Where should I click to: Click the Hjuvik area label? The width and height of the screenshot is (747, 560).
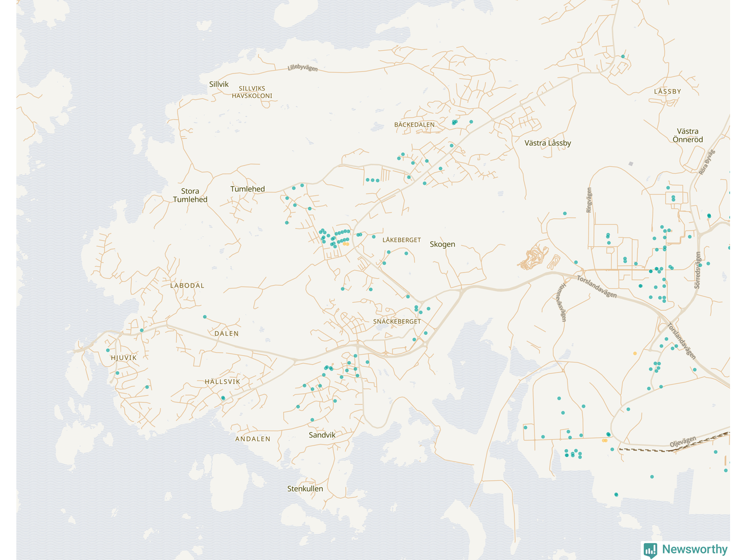click(x=124, y=358)
